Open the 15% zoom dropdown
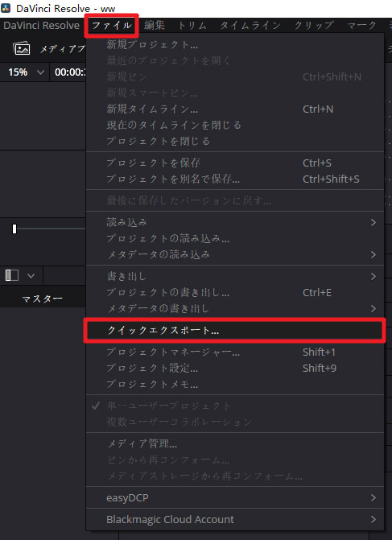This screenshot has width=392, height=540. (26, 72)
